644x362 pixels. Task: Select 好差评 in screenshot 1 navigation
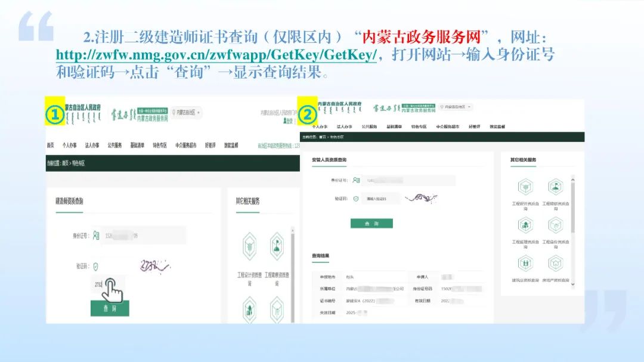[x=210, y=145]
